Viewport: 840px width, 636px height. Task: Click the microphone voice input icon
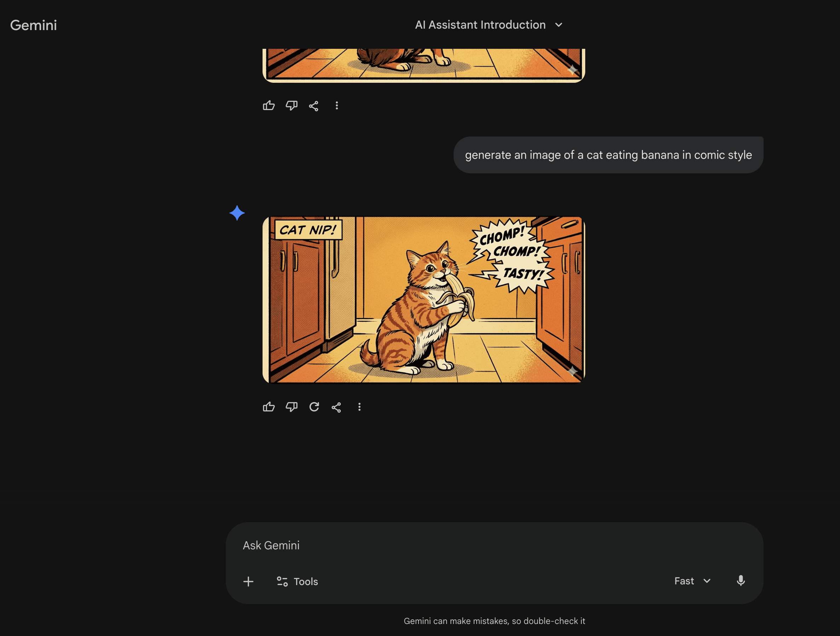pyautogui.click(x=741, y=581)
